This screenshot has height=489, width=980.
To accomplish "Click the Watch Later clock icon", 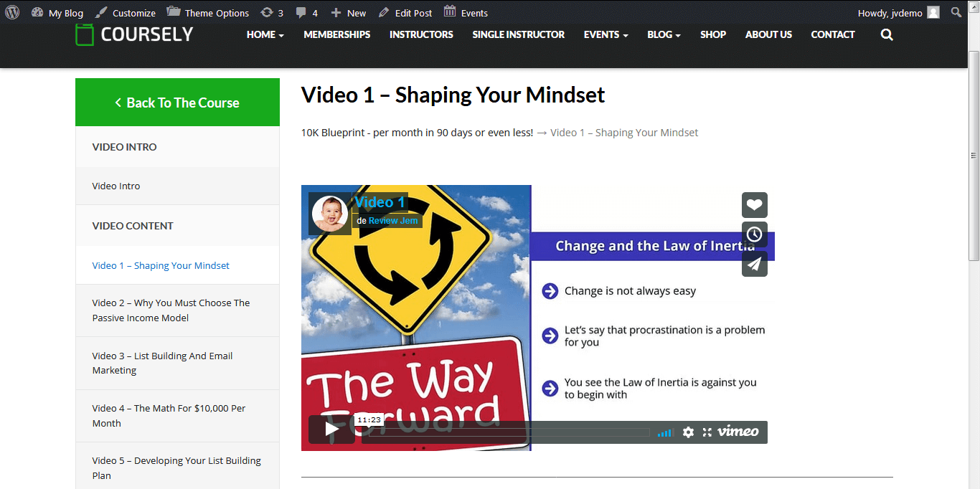I will [x=754, y=234].
